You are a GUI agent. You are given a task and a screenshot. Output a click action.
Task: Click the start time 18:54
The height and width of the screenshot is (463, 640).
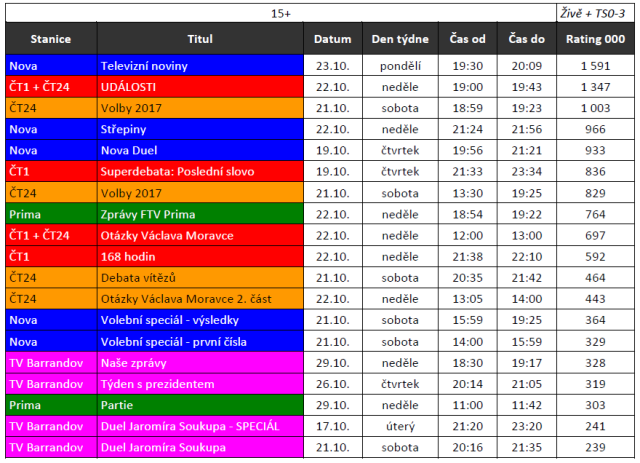click(468, 214)
